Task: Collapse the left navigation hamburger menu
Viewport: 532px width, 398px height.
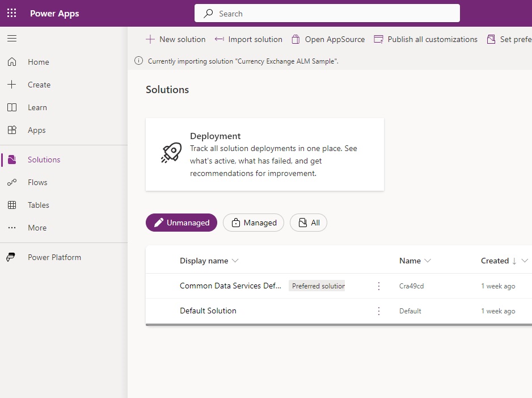Action: [x=12, y=39]
